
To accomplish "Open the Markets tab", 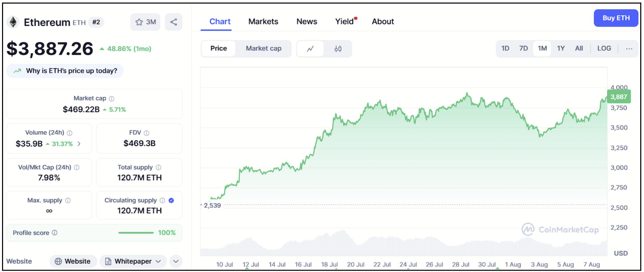I will [263, 21].
